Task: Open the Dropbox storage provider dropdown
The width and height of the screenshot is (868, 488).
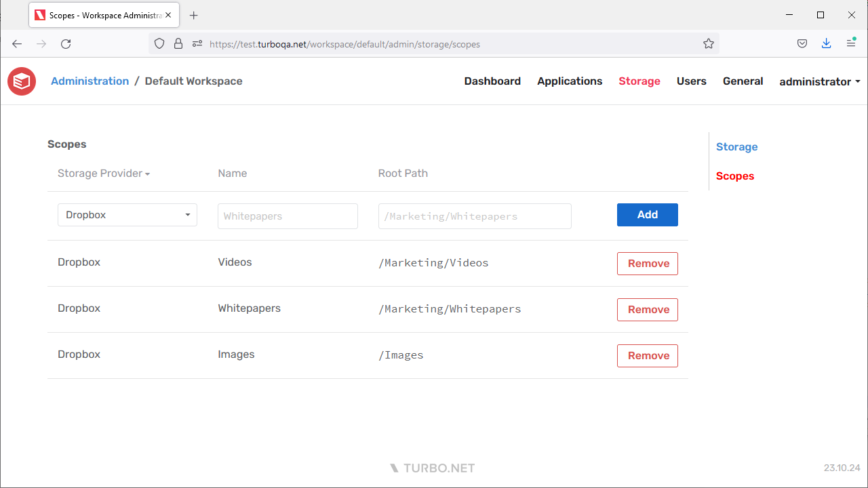Action: click(x=127, y=214)
